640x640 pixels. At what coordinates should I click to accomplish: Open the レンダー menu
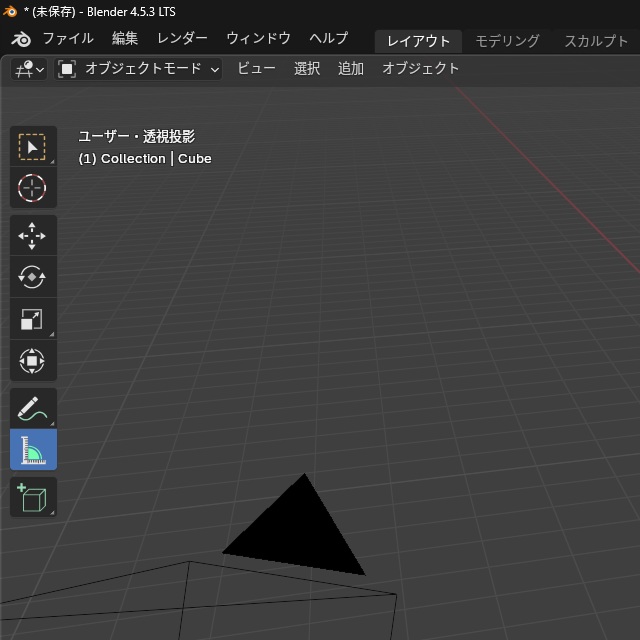point(182,38)
